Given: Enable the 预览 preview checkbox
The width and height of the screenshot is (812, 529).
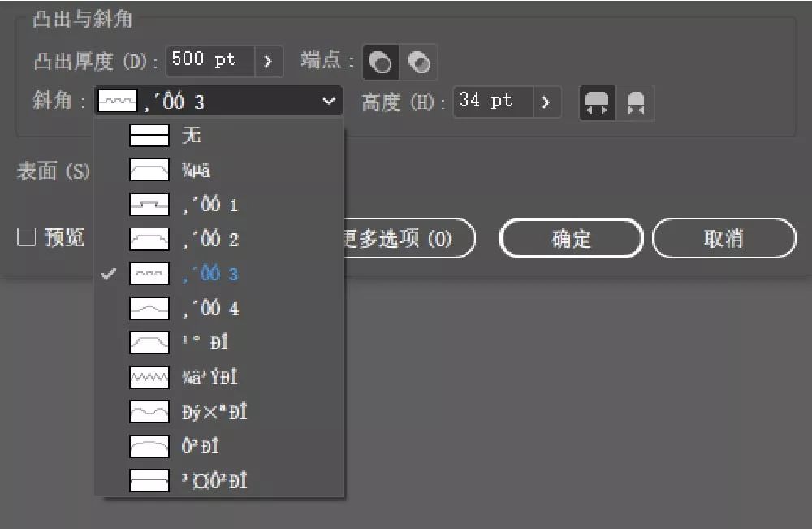Looking at the screenshot, I should tap(27, 237).
